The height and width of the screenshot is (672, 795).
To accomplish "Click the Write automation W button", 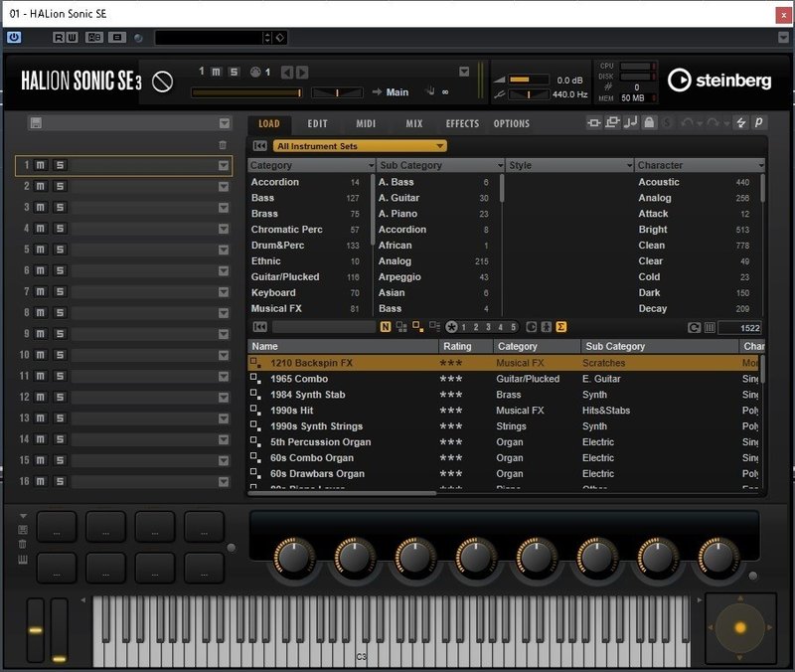I will (x=72, y=37).
